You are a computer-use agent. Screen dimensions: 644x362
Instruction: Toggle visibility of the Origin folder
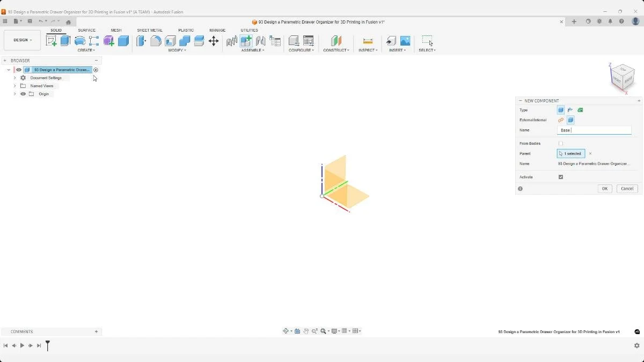pos(23,94)
